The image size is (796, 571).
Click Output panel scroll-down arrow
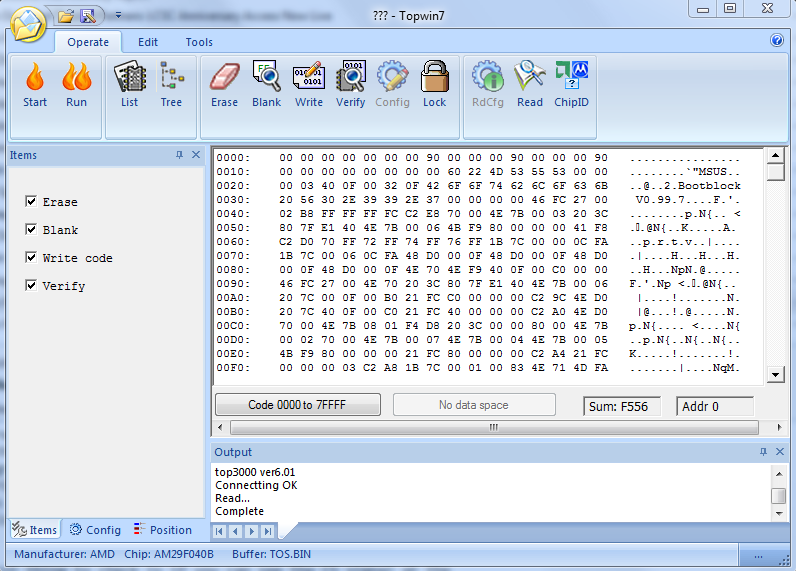[779, 514]
